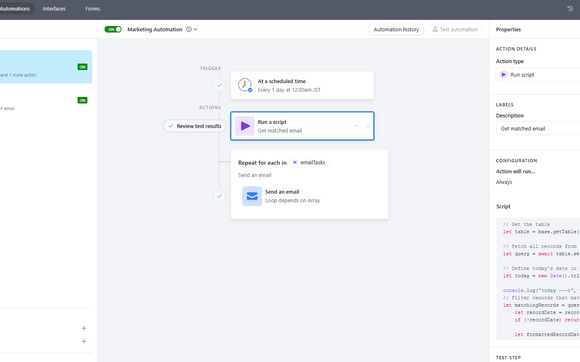Switch to the Interfaces tab
Screen dimensions: 580x362
point(54,9)
